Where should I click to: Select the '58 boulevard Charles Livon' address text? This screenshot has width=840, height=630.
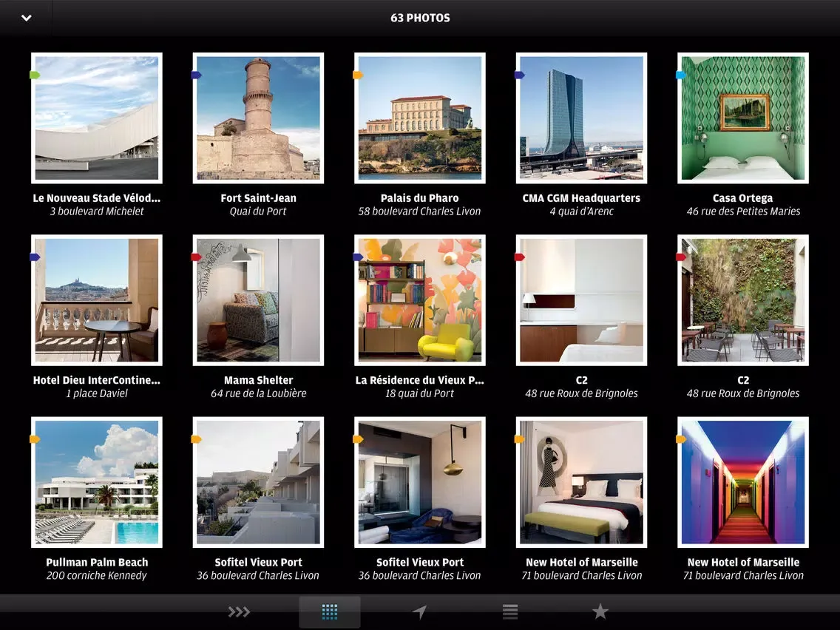[x=420, y=211]
